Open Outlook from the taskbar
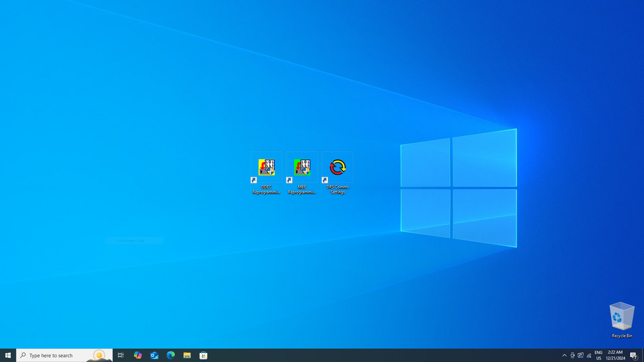This screenshot has width=644, height=362. (154, 355)
